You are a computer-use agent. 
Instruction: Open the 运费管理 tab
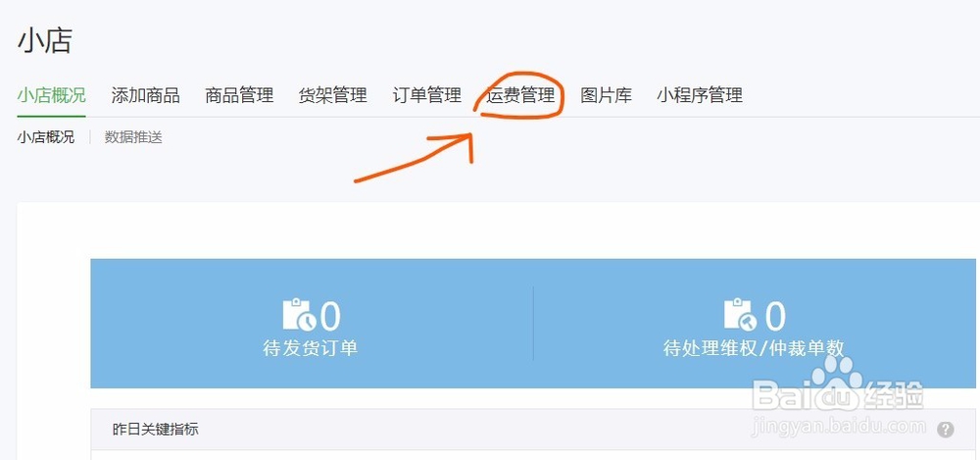(x=520, y=95)
